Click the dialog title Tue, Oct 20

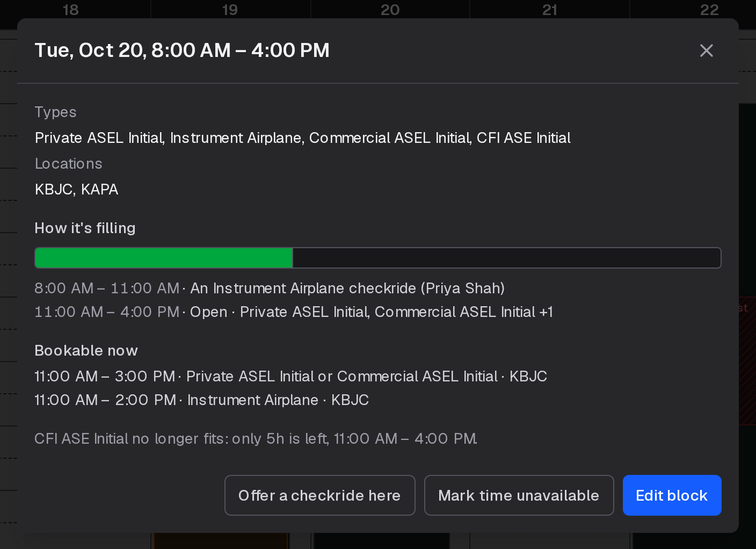(182, 50)
